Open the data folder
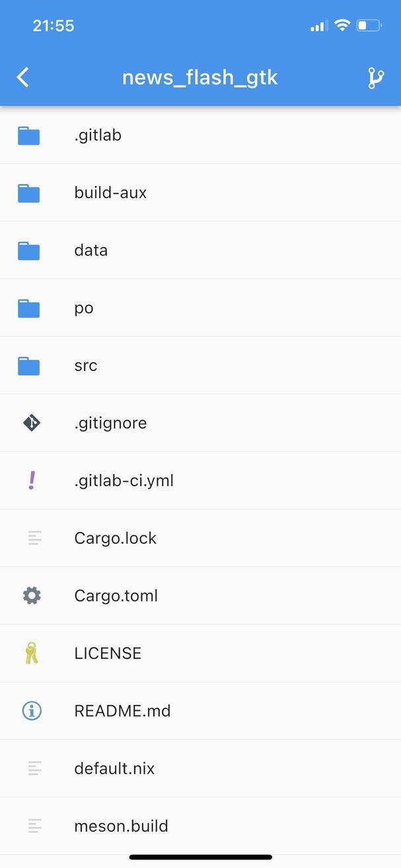The width and height of the screenshot is (401, 868). pos(200,250)
